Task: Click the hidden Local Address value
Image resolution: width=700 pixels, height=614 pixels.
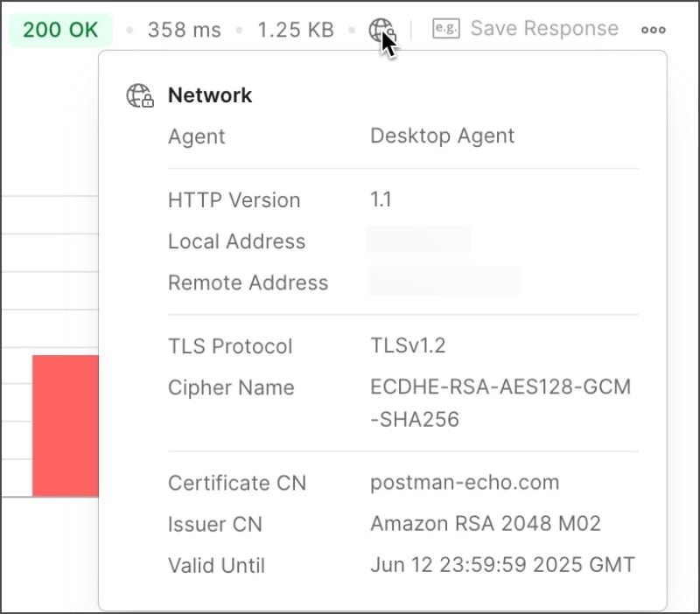Action: click(x=419, y=239)
